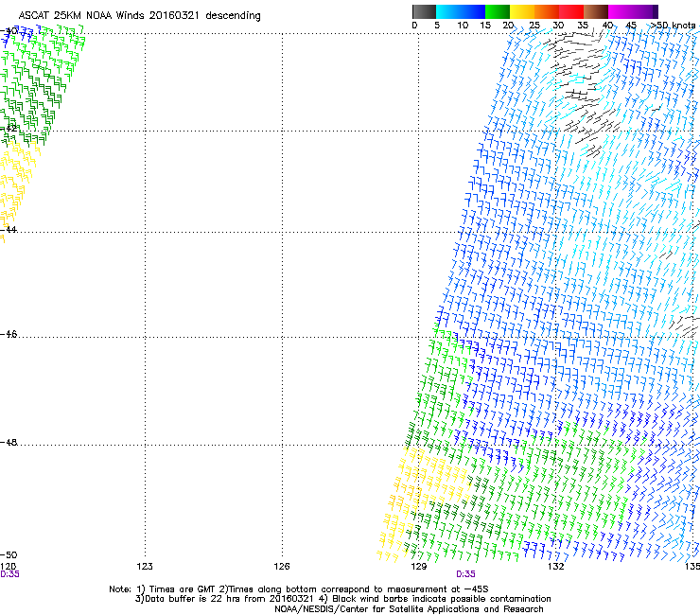
Task: Select the '126' longitude axis label
Action: pyautogui.click(x=282, y=566)
